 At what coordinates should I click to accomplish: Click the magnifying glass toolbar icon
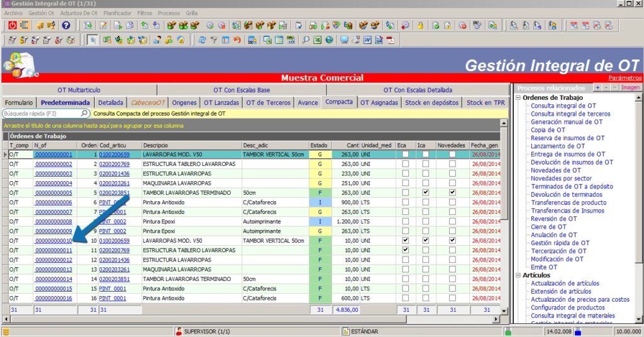[306, 40]
